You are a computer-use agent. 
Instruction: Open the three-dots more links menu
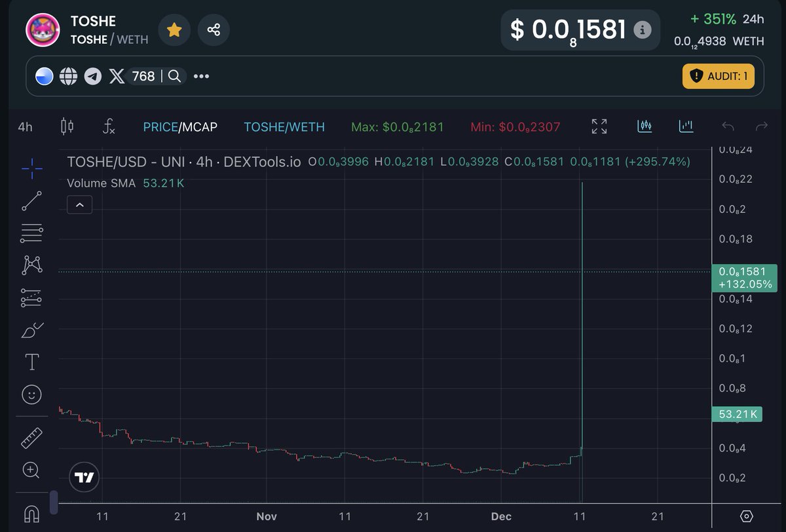click(202, 77)
